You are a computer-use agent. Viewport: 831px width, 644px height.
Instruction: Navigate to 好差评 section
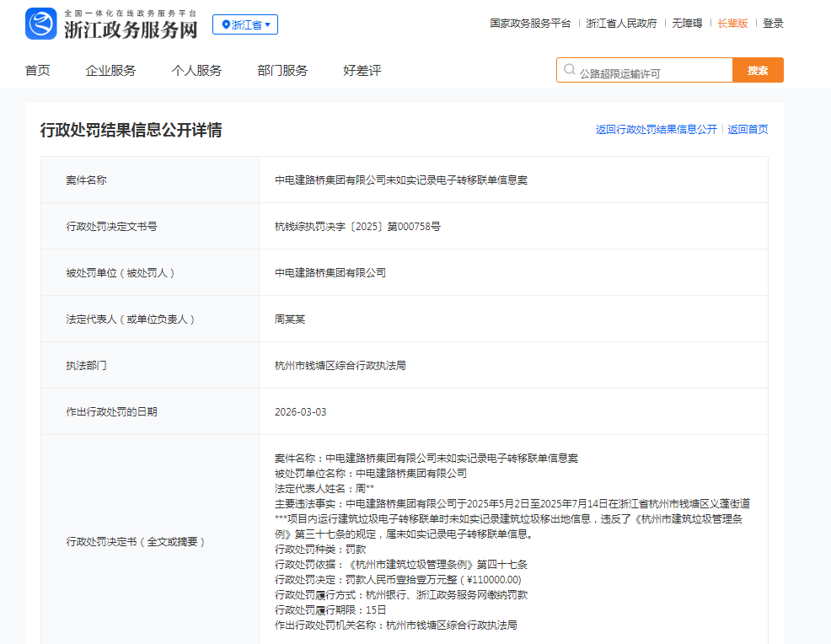[x=362, y=71]
